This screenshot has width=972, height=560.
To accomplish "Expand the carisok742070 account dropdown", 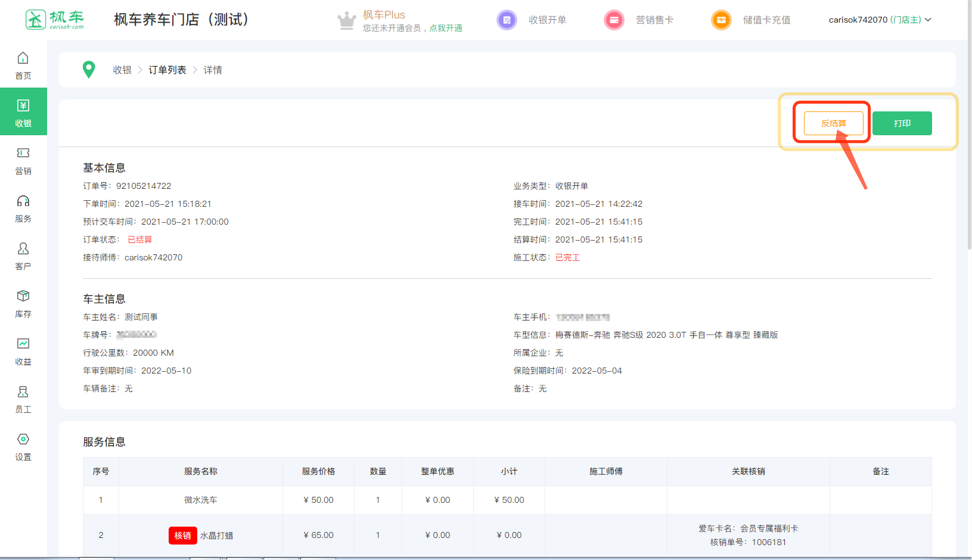I will point(880,20).
